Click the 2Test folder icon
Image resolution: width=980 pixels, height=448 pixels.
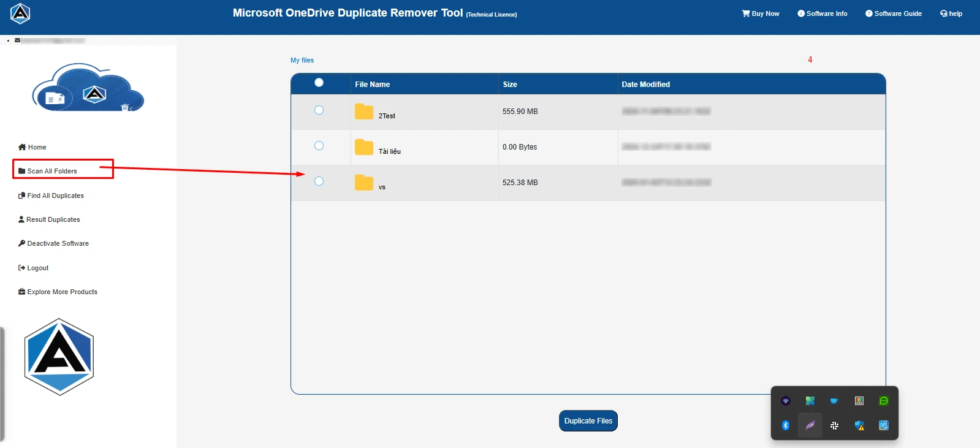point(364,112)
